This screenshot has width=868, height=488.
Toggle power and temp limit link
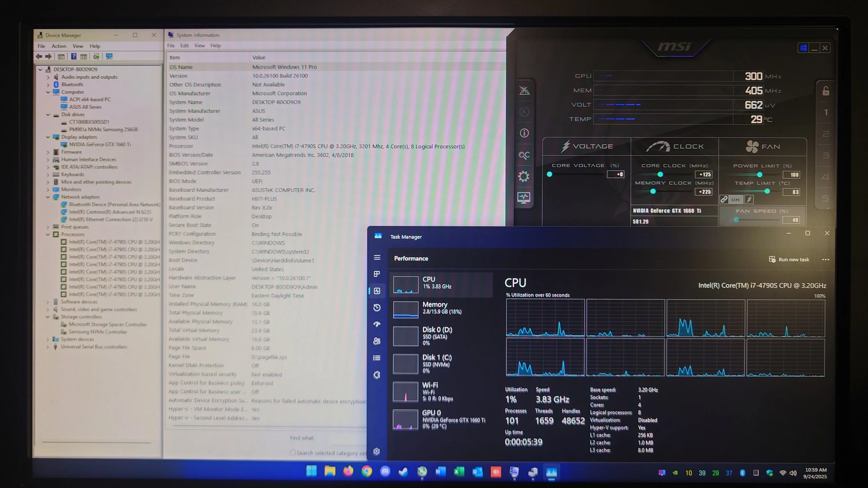[724, 200]
